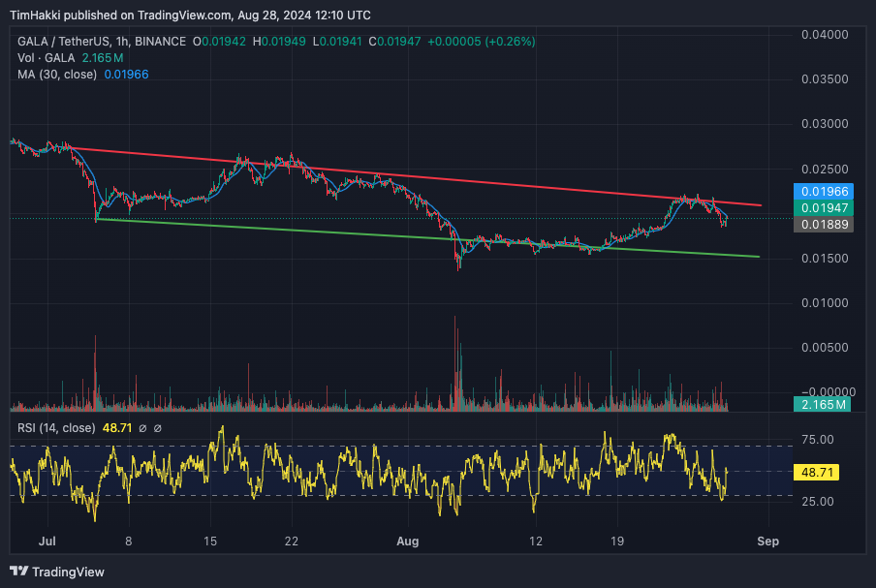The width and height of the screenshot is (876, 588).
Task: Select the MA (30, close) indicator label
Action: (59, 75)
